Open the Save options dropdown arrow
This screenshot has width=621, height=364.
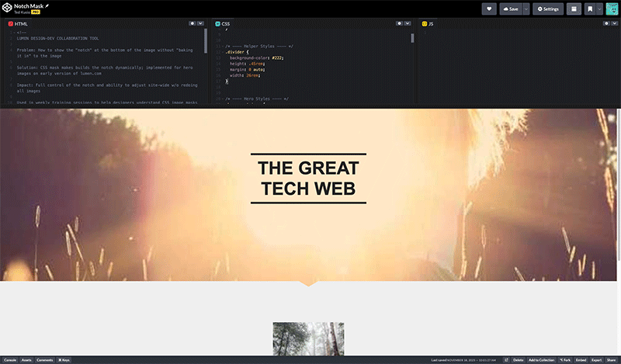[x=526, y=9]
